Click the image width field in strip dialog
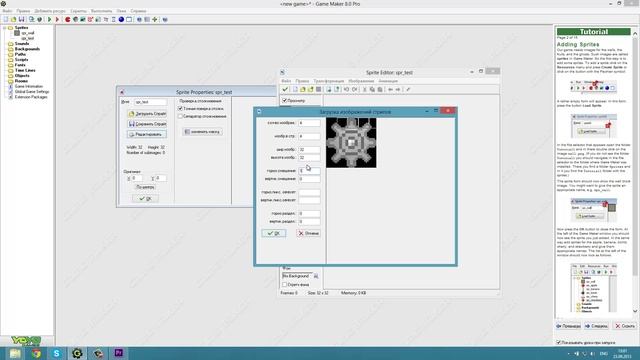Viewport: 640px width, 360px height. tap(309, 149)
